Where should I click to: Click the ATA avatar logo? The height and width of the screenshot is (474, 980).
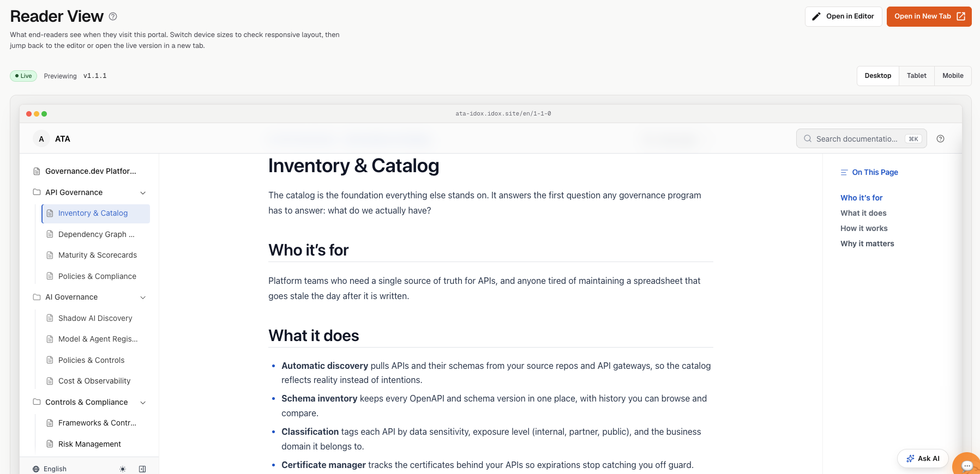[41, 139]
